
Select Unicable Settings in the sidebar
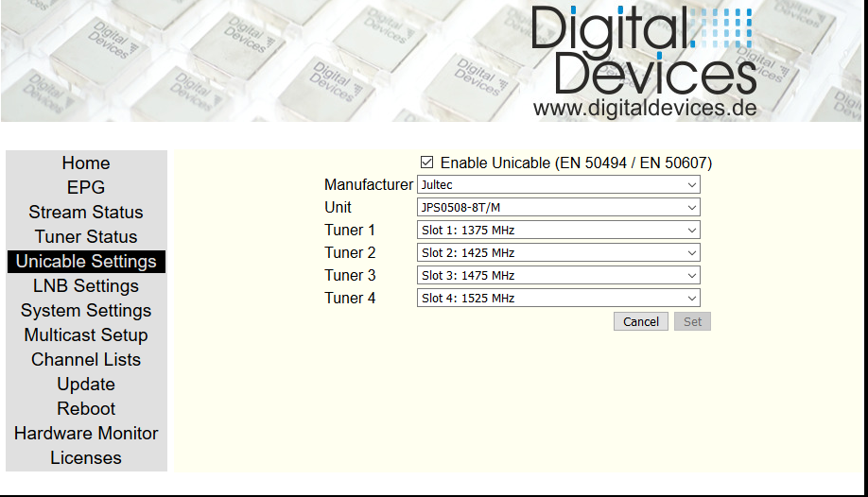pyautogui.click(x=86, y=262)
